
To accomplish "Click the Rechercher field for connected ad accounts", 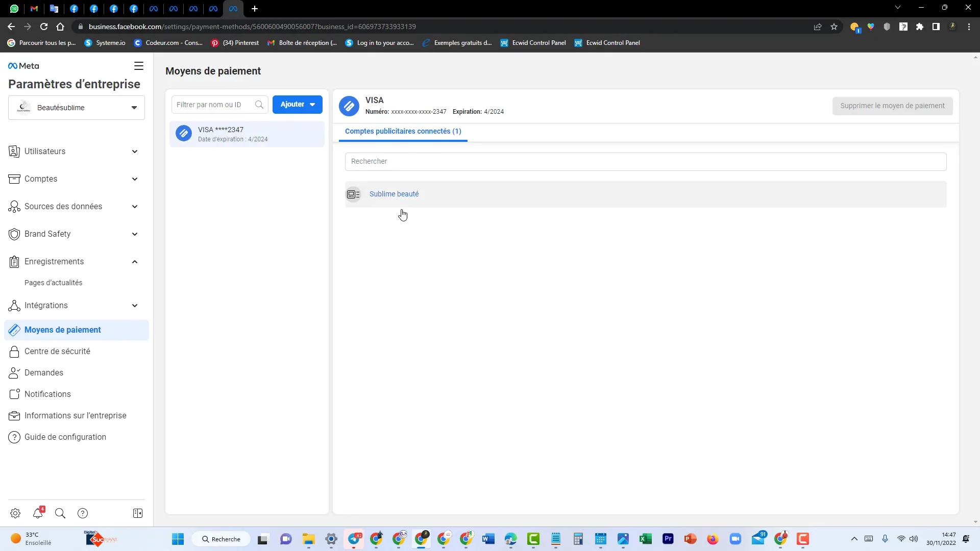I will point(646,162).
